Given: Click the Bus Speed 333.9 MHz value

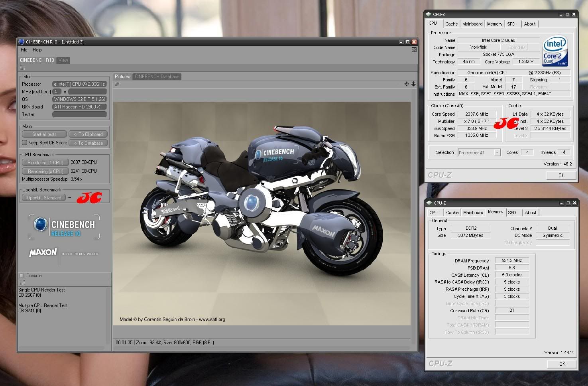Looking at the screenshot, I should [x=477, y=128].
